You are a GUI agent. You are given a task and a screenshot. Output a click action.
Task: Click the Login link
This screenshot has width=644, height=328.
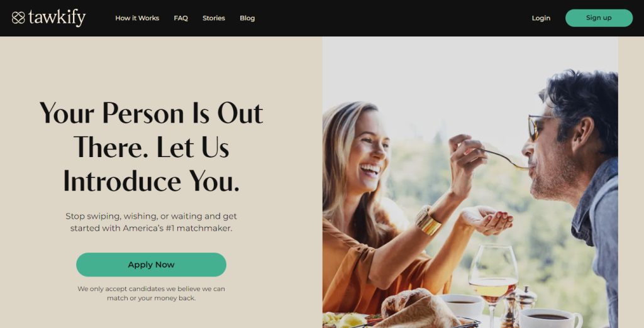(x=541, y=18)
